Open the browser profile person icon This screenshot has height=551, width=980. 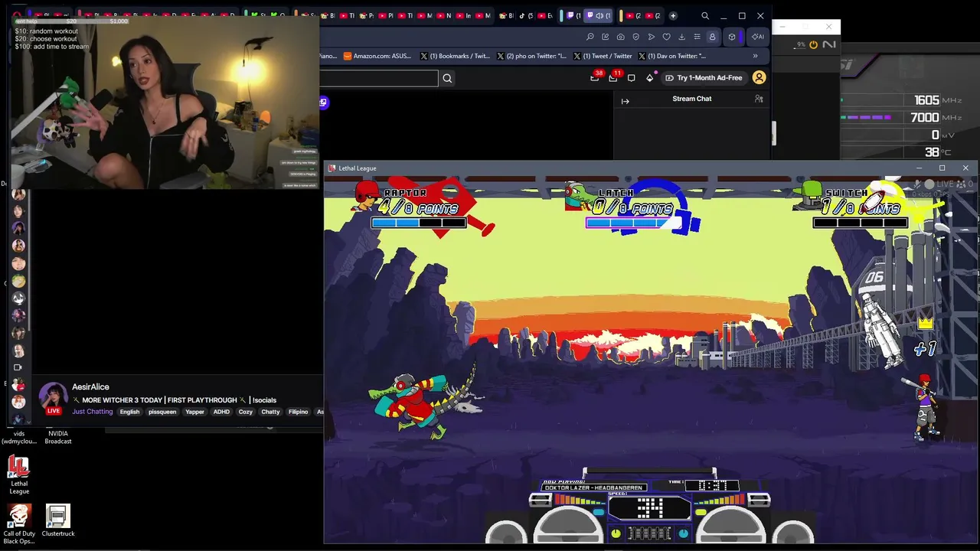coord(712,37)
